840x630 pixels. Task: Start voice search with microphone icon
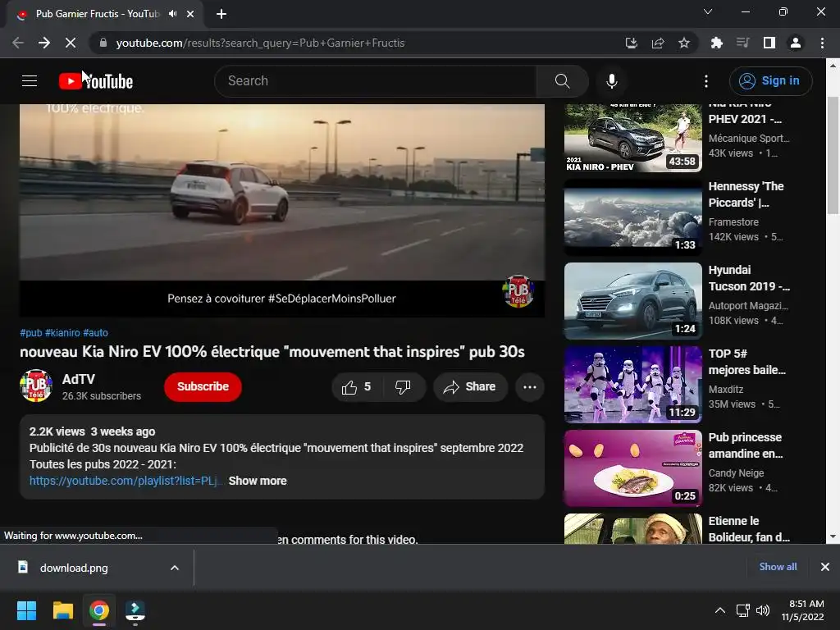pyautogui.click(x=612, y=81)
